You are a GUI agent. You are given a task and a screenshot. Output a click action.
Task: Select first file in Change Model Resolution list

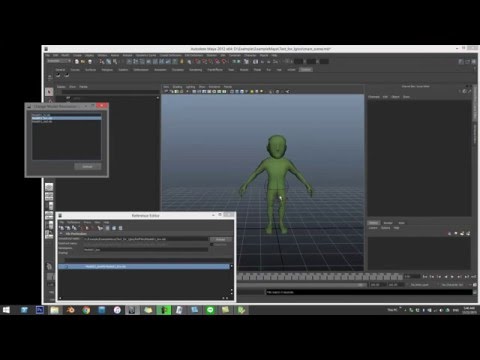click(66, 115)
